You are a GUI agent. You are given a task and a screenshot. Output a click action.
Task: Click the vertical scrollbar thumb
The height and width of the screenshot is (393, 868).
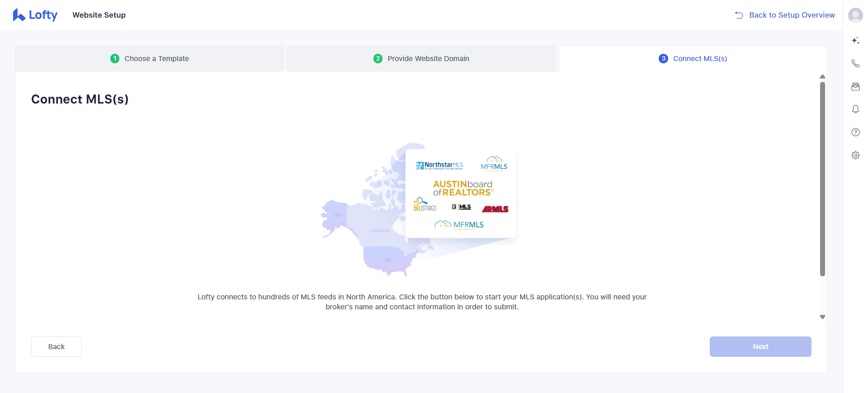pyautogui.click(x=822, y=179)
